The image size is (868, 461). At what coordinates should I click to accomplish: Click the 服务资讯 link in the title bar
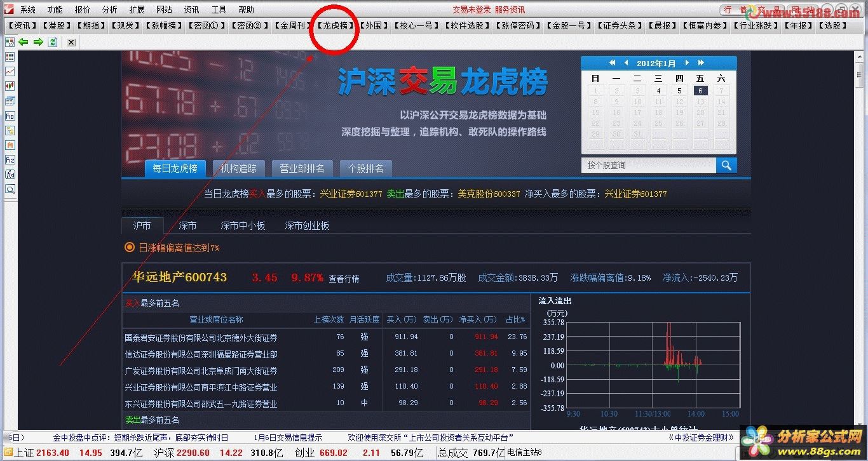click(x=510, y=10)
